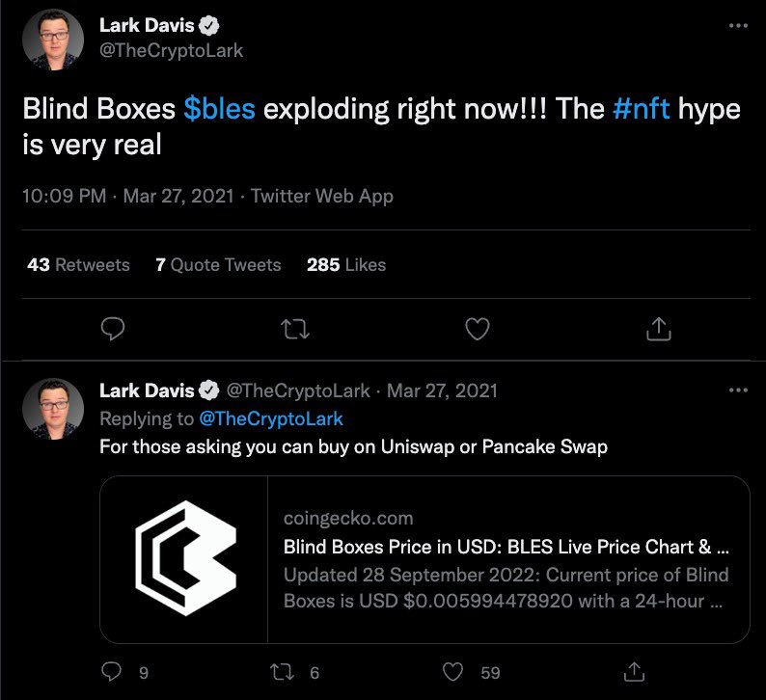View the 43 Retweets list
This screenshot has width=766, height=700.
(78, 264)
